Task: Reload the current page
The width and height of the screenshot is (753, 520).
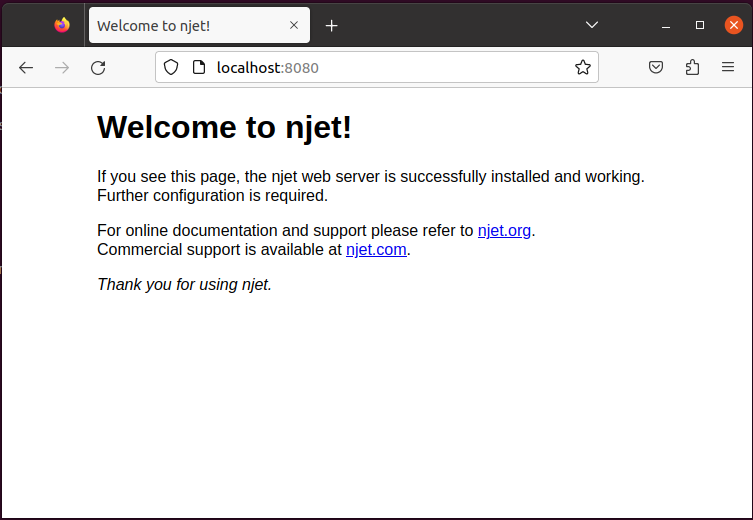Action: coord(98,68)
